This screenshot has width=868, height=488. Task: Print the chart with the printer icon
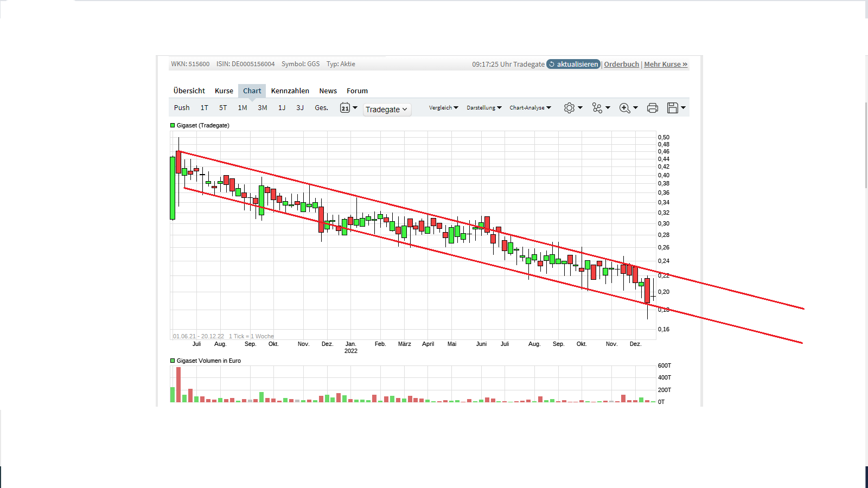[653, 108]
